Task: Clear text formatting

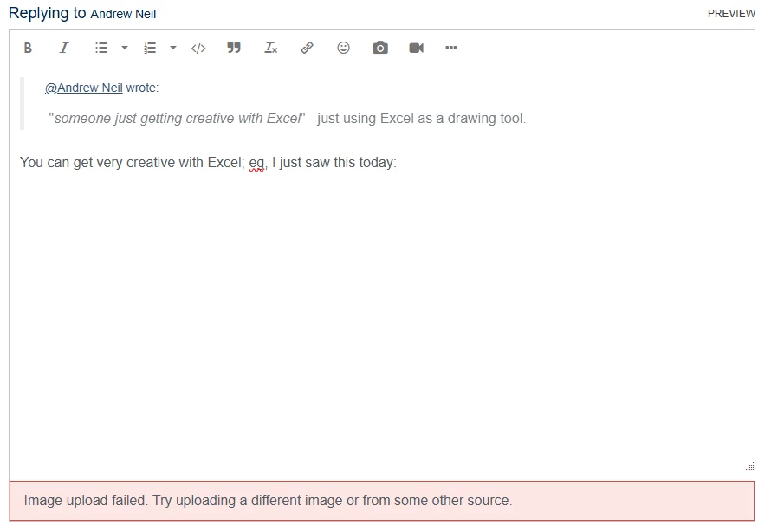Action: click(270, 48)
